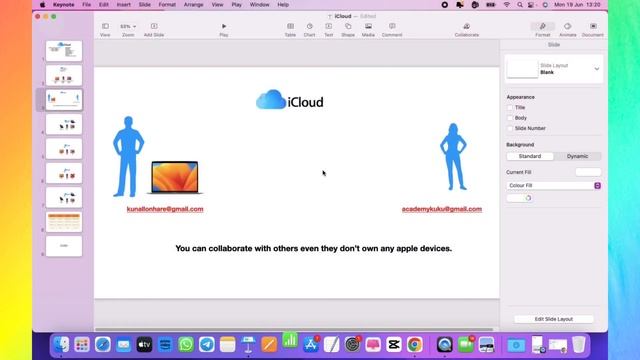Open Spotlight search in menu bar
The image size is (640, 360).
519,5
